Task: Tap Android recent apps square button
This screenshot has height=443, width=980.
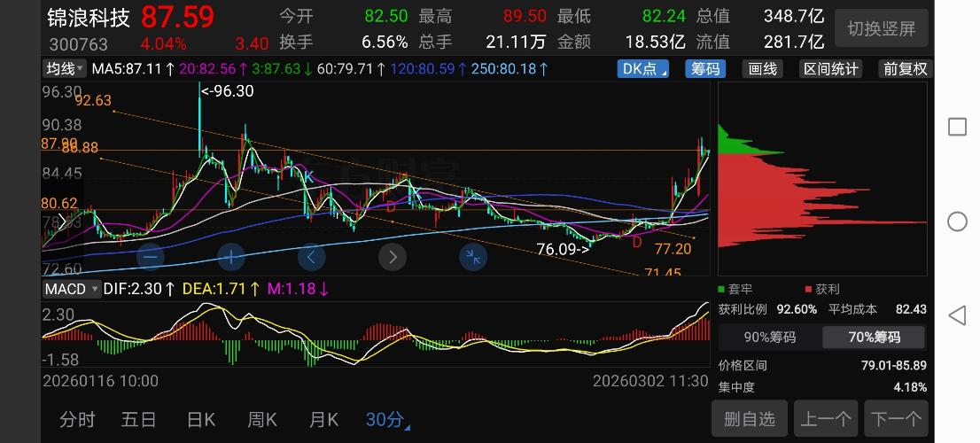Action: pyautogui.click(x=957, y=127)
